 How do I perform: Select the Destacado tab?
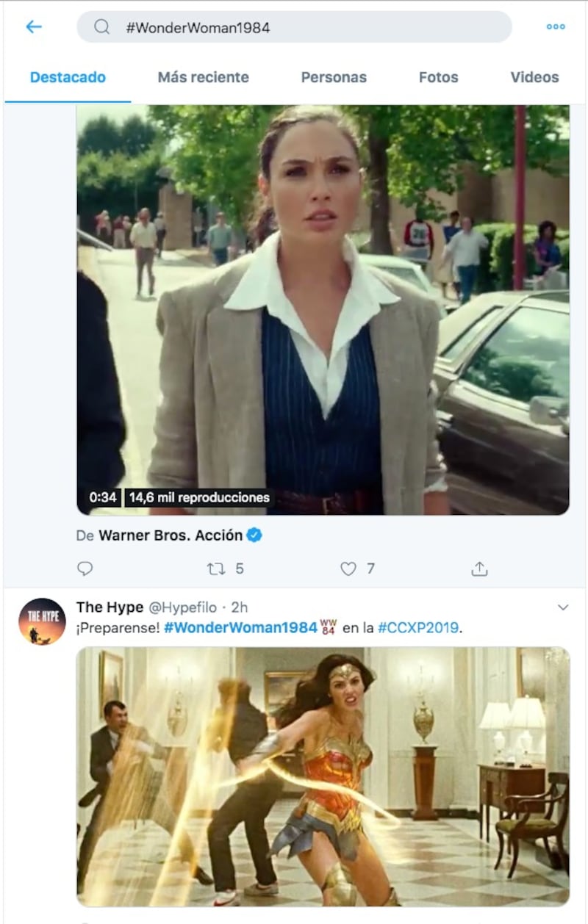pos(68,77)
